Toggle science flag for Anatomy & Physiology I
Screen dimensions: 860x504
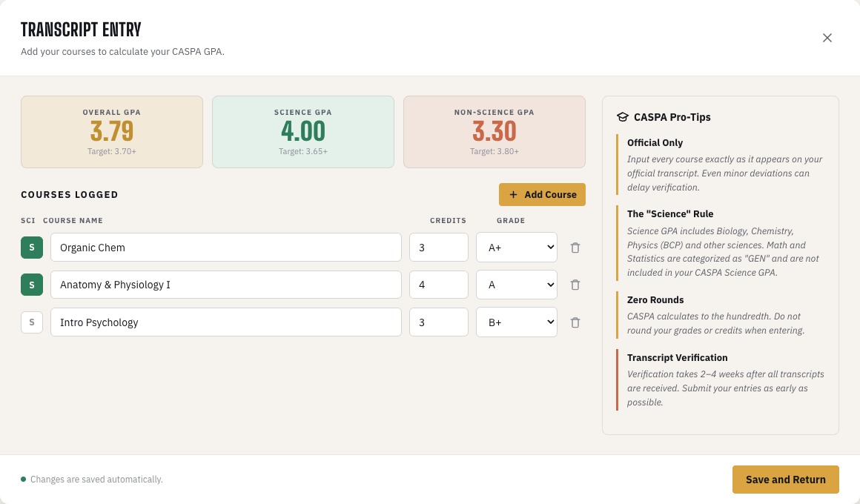coord(32,285)
